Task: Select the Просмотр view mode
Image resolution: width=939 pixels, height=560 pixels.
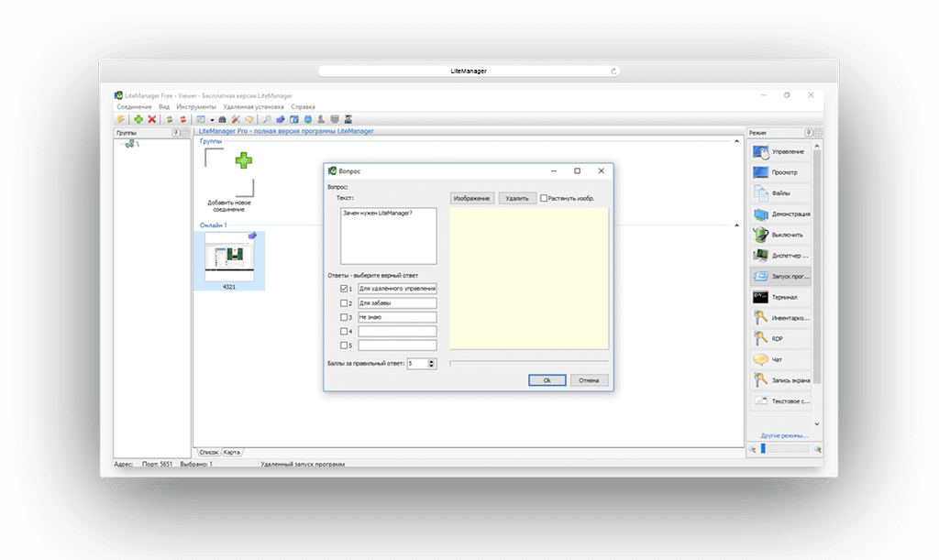Action: click(x=781, y=172)
